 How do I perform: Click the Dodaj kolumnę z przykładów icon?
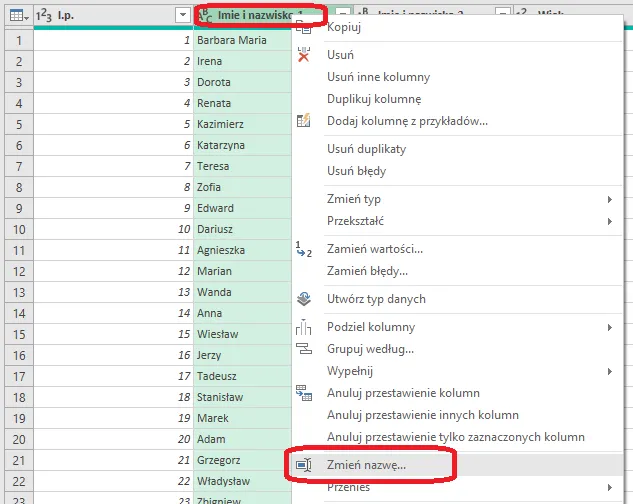pyautogui.click(x=305, y=121)
